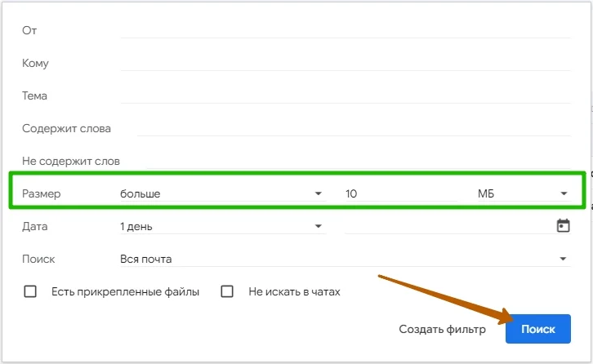Open the 'Вся почта' search scope dropdown
Viewport: 593px width, 364px height.
point(343,259)
